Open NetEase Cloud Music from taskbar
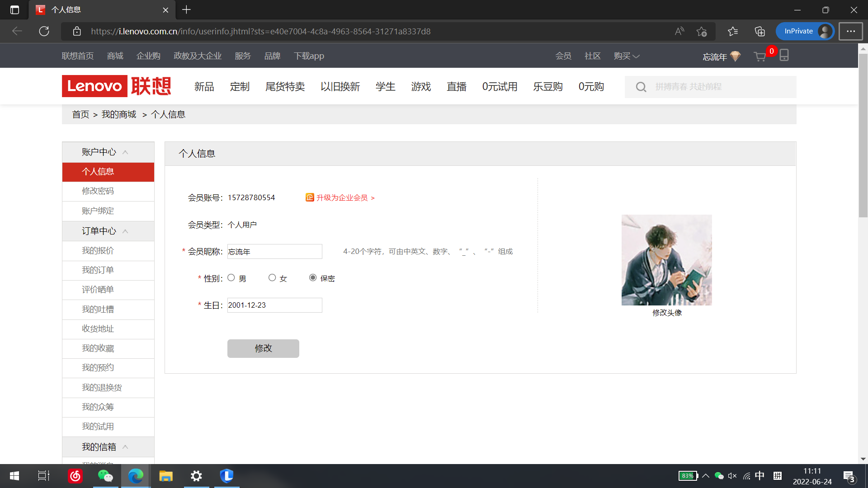Screen dimensions: 868x488 [x=75, y=476]
